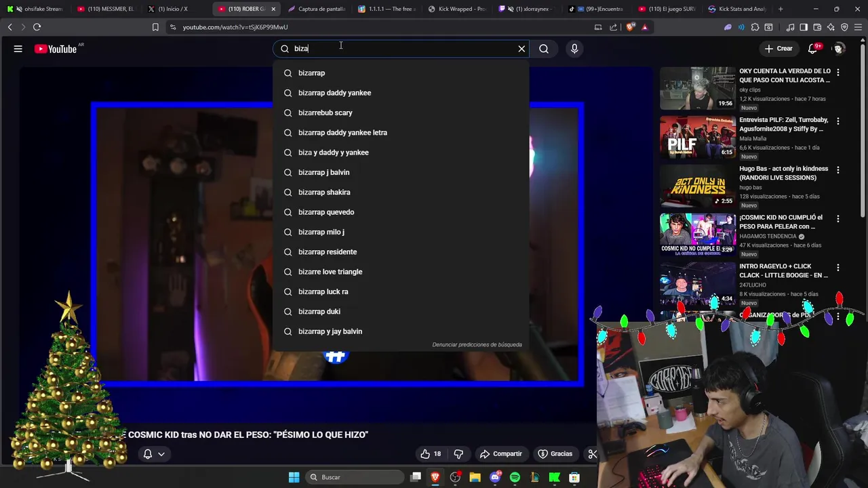This screenshot has width=868, height=488.
Task: Reload the page in browser toolbar
Action: [x=37, y=27]
